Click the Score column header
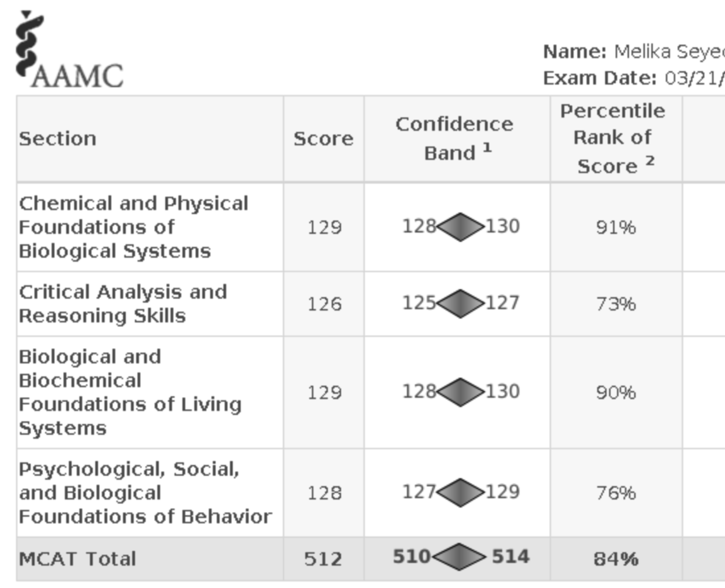Screen dimensions: 725x588 323,139
